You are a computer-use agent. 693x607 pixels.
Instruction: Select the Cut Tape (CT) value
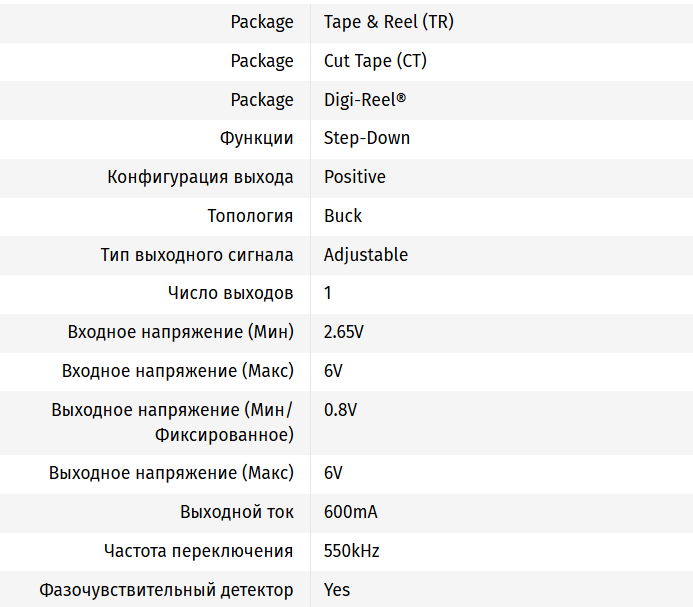coord(375,61)
